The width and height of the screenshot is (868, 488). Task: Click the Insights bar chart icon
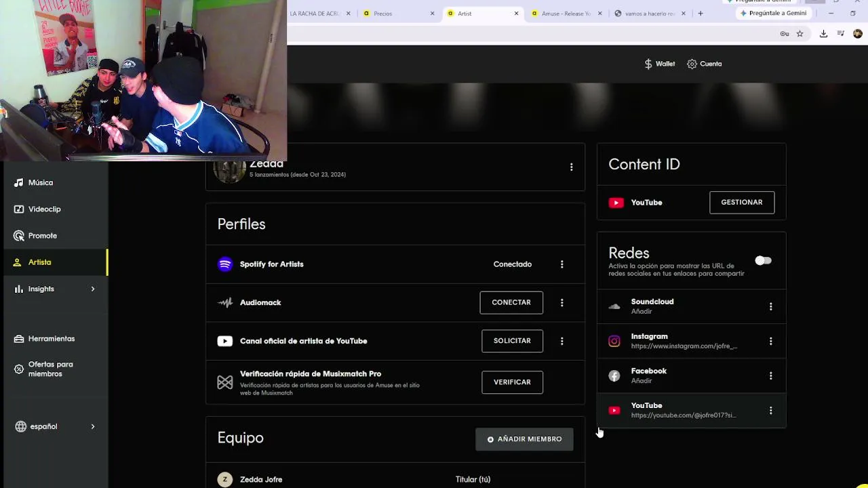coord(18,289)
